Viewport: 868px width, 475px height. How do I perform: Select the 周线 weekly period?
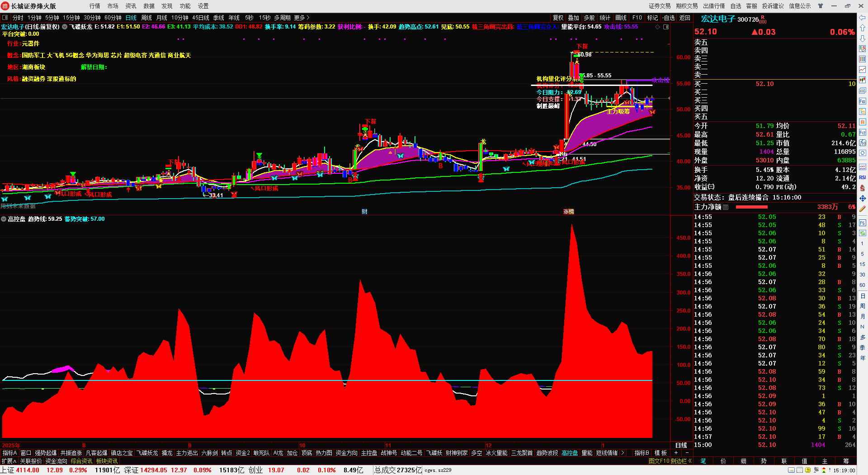tap(146, 18)
